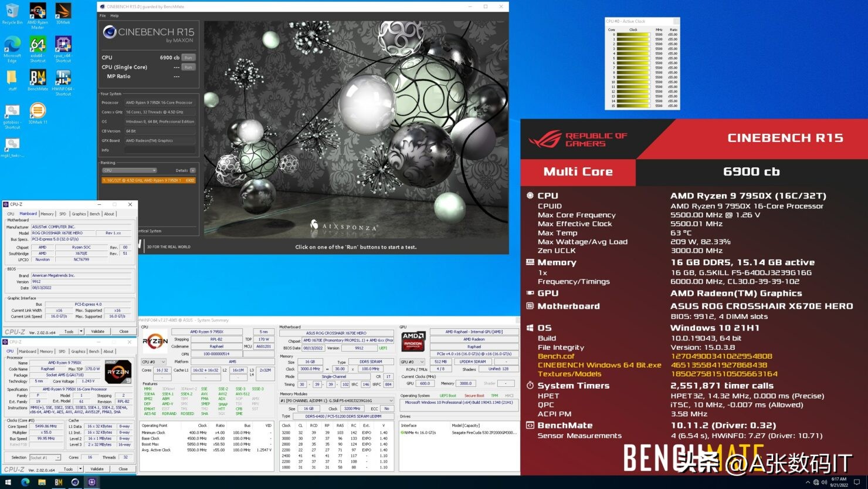The width and height of the screenshot is (868, 489).
Task: Open the 3DMark shortcut on the desktop
Action: click(63, 12)
